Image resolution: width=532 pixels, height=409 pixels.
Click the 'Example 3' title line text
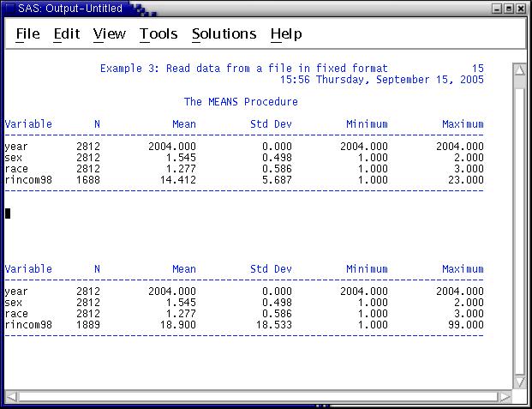243,69
